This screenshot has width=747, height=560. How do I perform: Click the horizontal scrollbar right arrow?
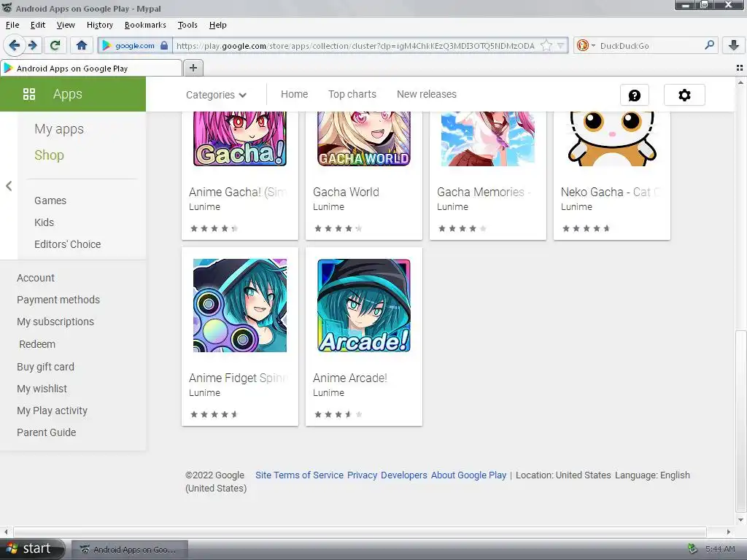(729, 532)
